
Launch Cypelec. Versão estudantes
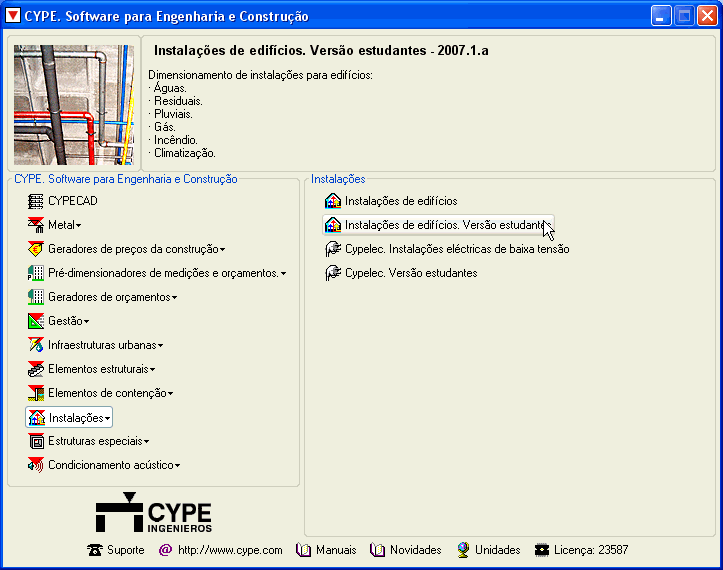click(x=411, y=273)
